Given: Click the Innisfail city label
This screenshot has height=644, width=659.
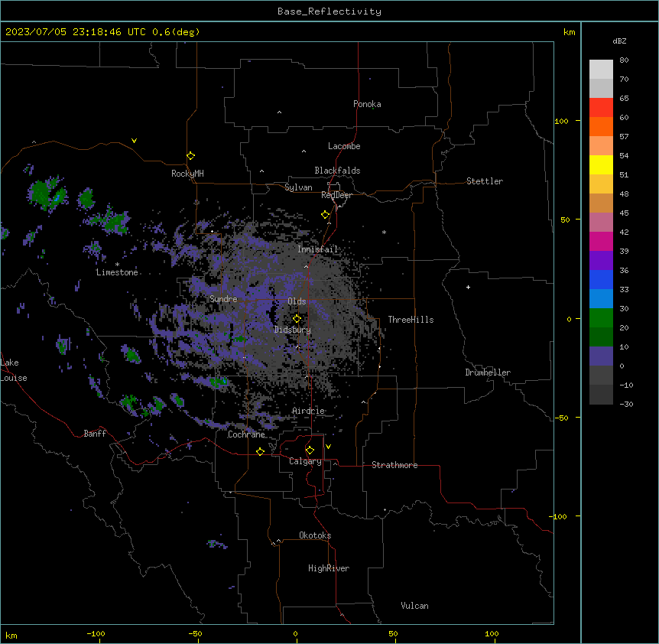Looking at the screenshot, I should (317, 249).
